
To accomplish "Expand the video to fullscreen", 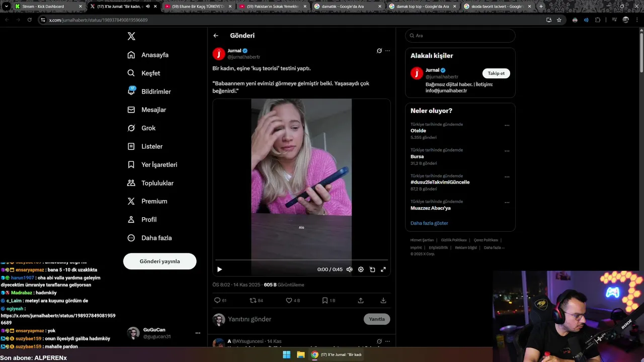I will coord(383,269).
